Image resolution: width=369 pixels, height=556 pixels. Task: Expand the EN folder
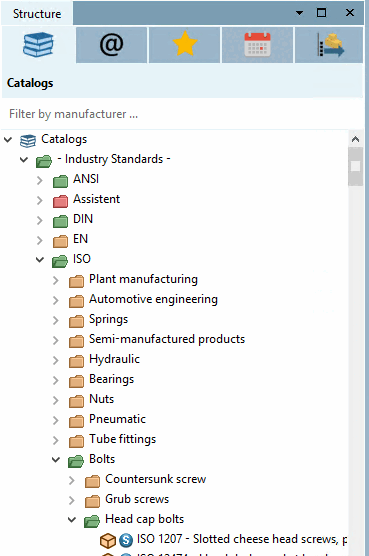40,240
